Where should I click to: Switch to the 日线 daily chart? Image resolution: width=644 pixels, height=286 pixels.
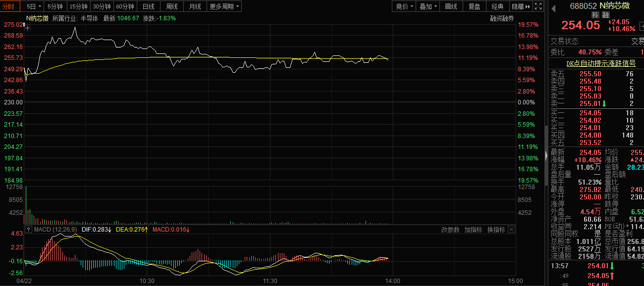point(148,6)
